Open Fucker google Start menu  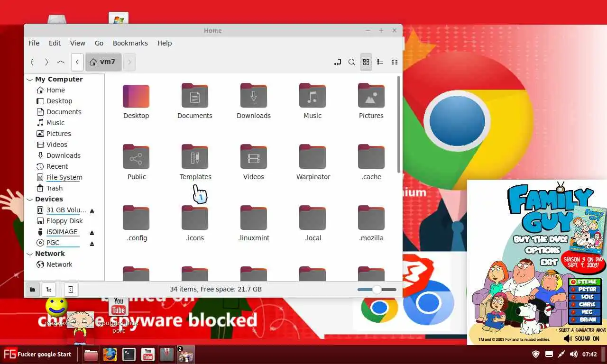(x=37, y=354)
